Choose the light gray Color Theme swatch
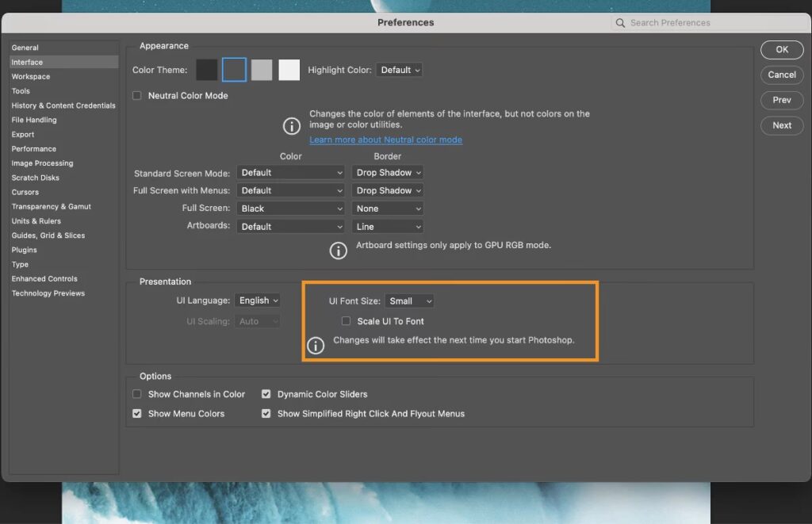The width and height of the screenshot is (812, 524). 262,70
